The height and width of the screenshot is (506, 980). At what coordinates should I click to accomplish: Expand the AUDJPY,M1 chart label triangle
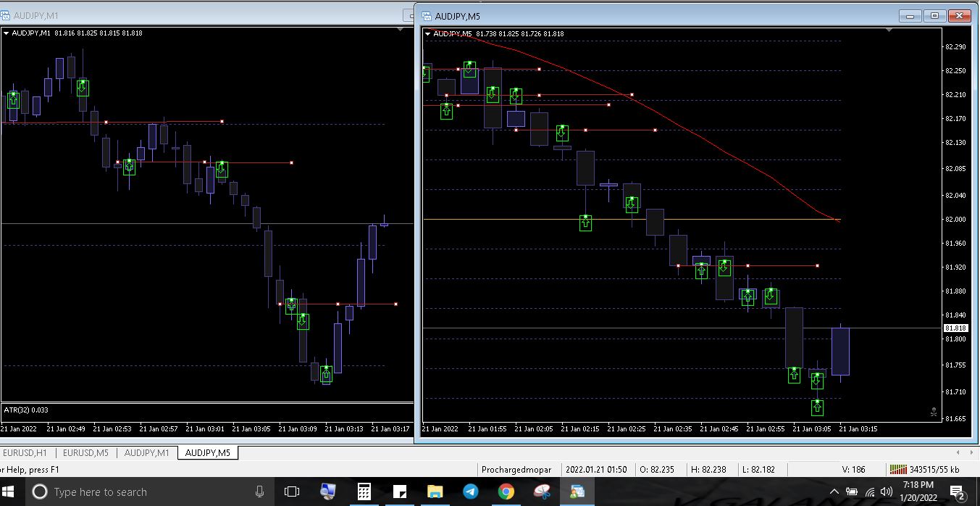[x=6, y=33]
